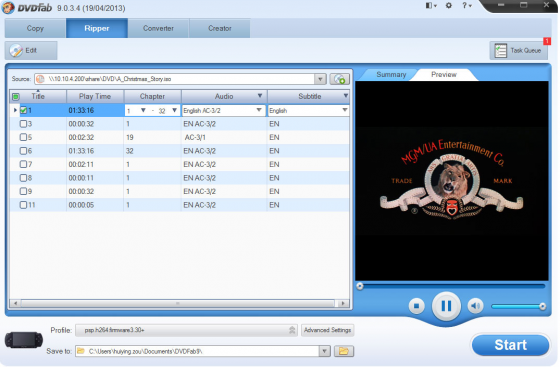
Task: Click the PSP device profile image
Action: (x=24, y=340)
